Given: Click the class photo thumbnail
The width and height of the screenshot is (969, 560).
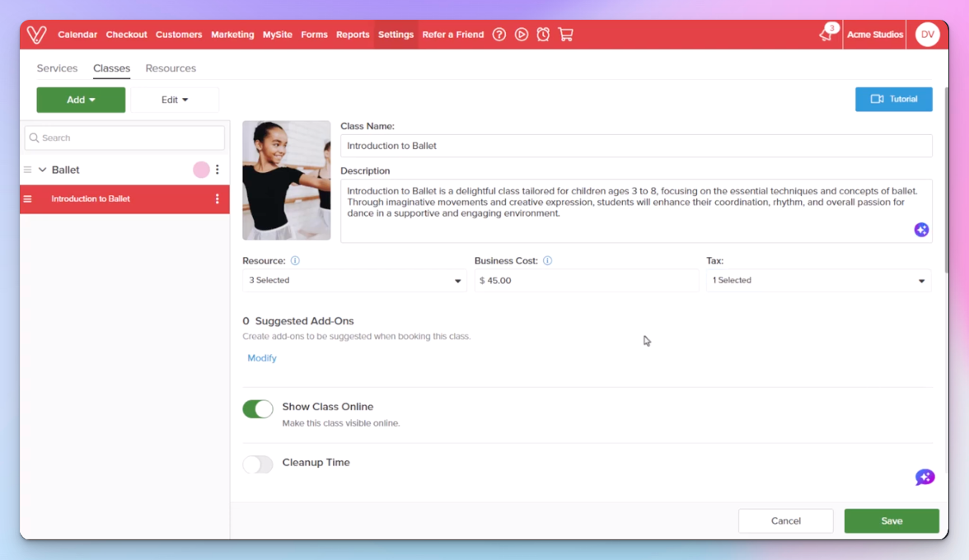Looking at the screenshot, I should (x=286, y=180).
